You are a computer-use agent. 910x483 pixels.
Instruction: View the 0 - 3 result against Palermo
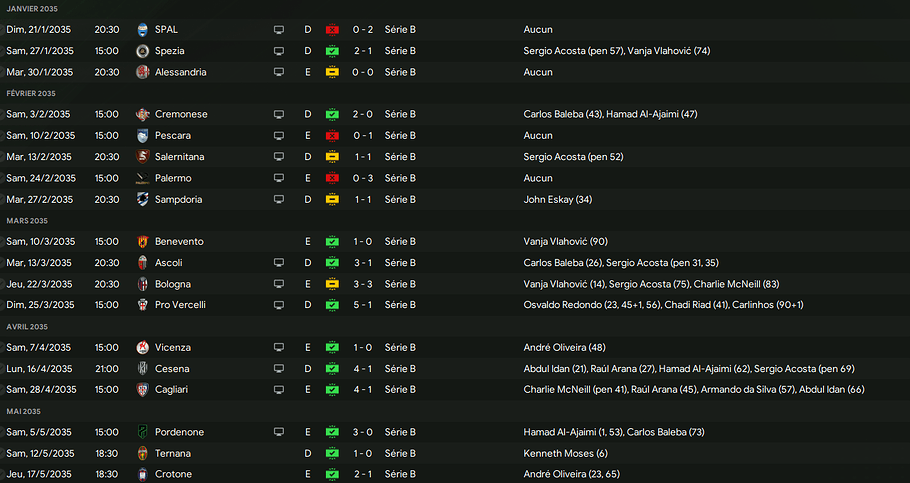363,178
